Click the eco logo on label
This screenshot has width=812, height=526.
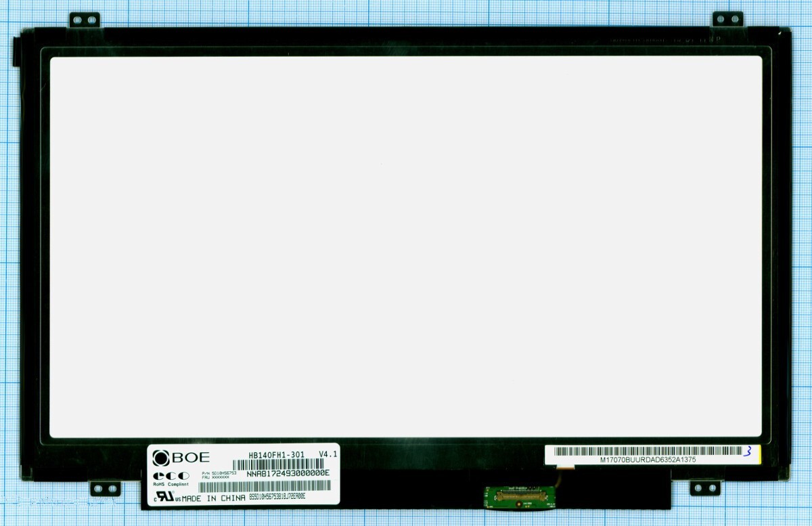(170, 476)
